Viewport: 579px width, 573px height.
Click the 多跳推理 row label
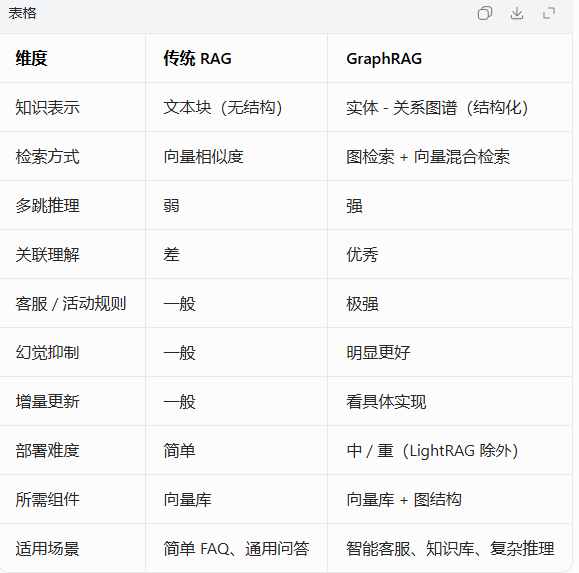pos(47,206)
